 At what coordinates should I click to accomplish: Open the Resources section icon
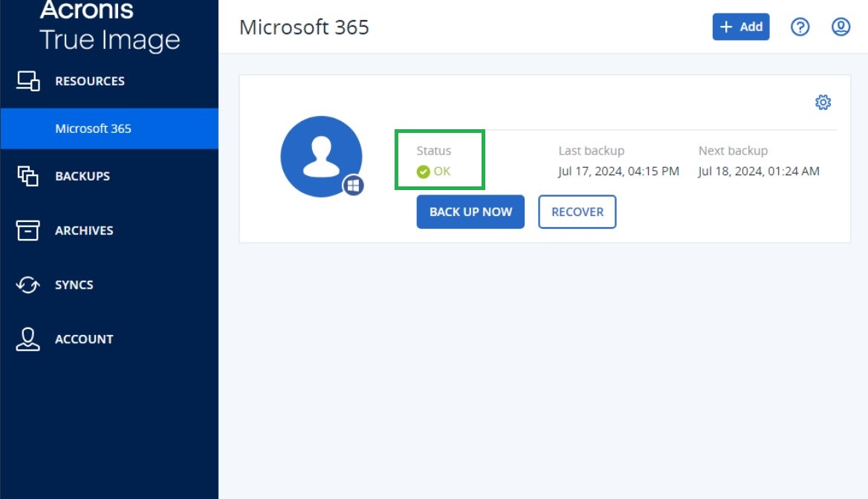(x=27, y=81)
